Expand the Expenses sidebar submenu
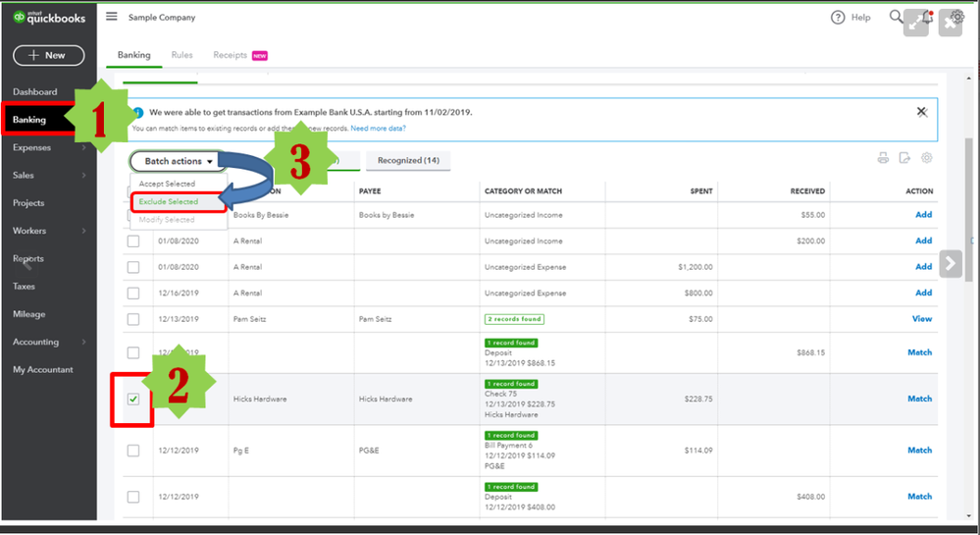The image size is (980, 535). [83, 147]
